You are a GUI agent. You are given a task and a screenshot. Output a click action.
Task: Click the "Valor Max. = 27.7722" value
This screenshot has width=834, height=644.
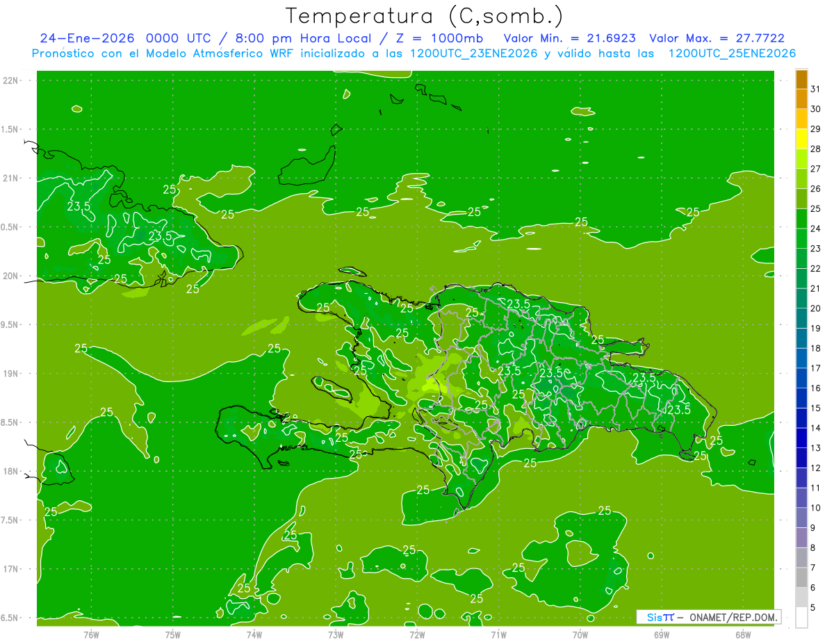(717, 38)
